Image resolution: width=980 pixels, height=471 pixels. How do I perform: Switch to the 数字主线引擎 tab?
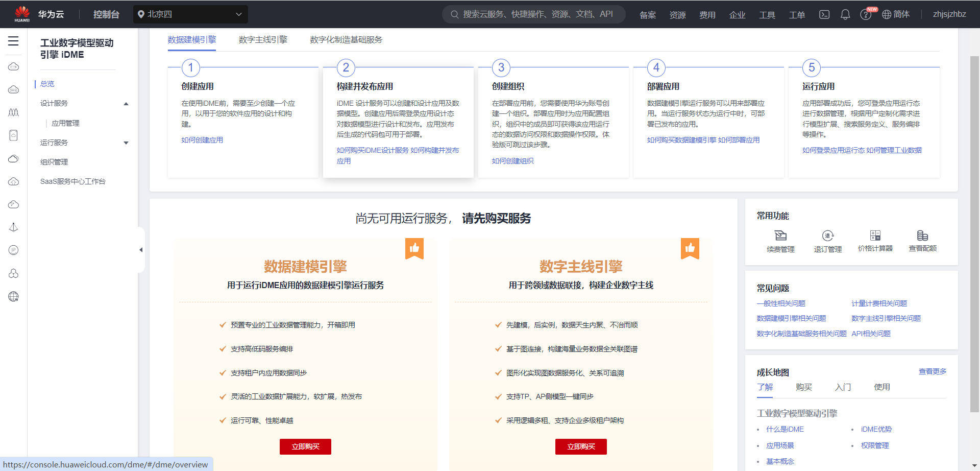[263, 40]
